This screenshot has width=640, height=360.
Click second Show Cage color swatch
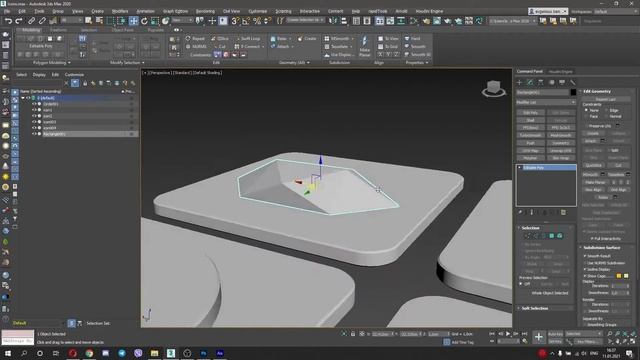click(x=626, y=276)
